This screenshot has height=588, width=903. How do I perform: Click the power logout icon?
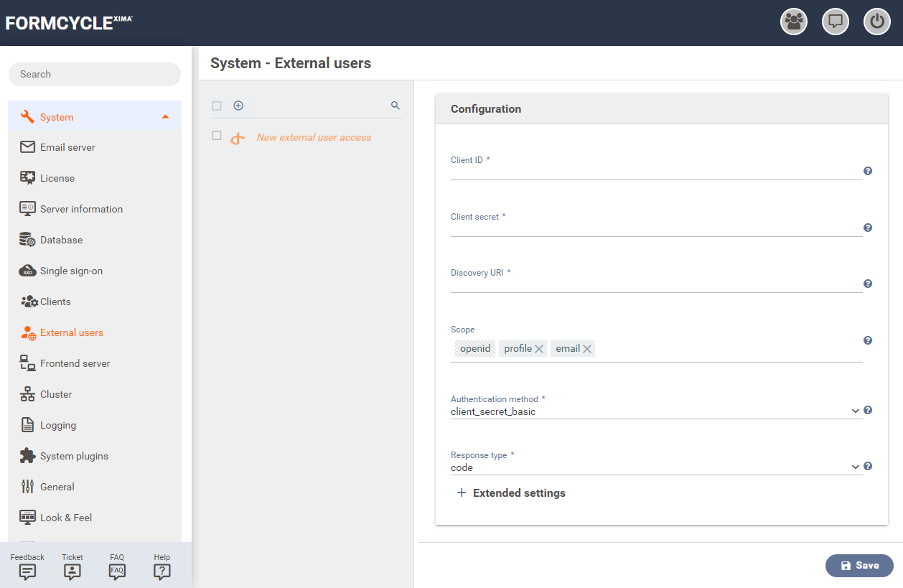876,22
